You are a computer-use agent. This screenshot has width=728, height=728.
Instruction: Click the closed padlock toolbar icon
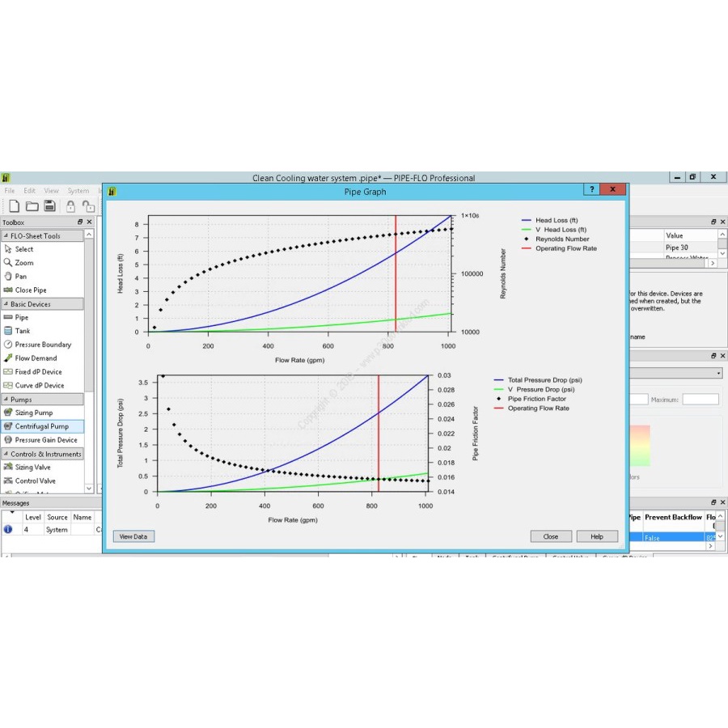click(70, 205)
